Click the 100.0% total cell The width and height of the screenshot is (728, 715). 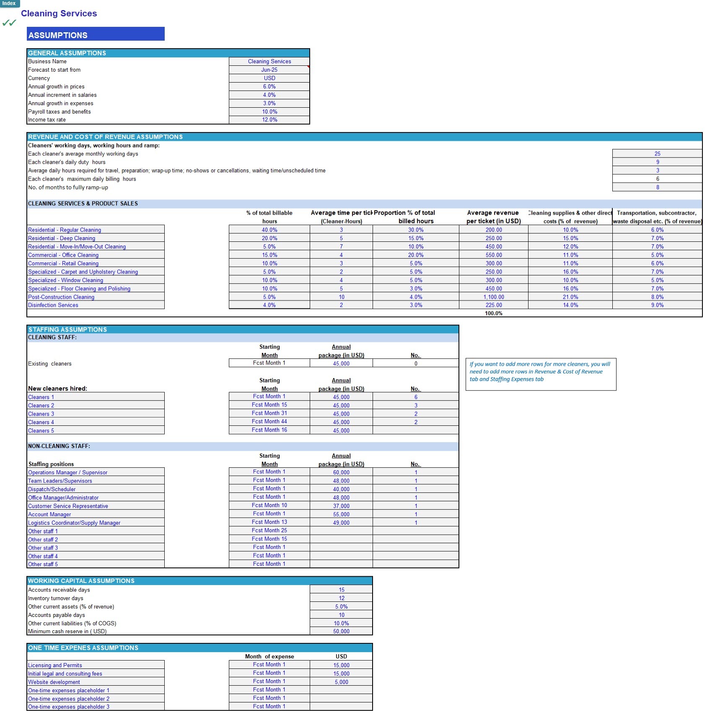[493, 313]
